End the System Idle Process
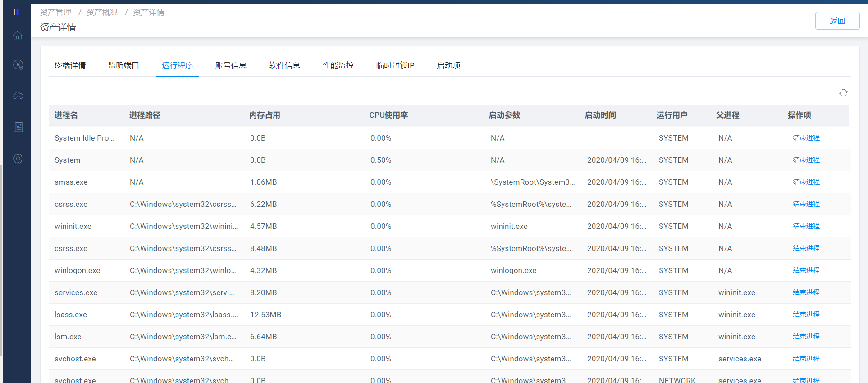This screenshot has width=868, height=383. (x=806, y=138)
